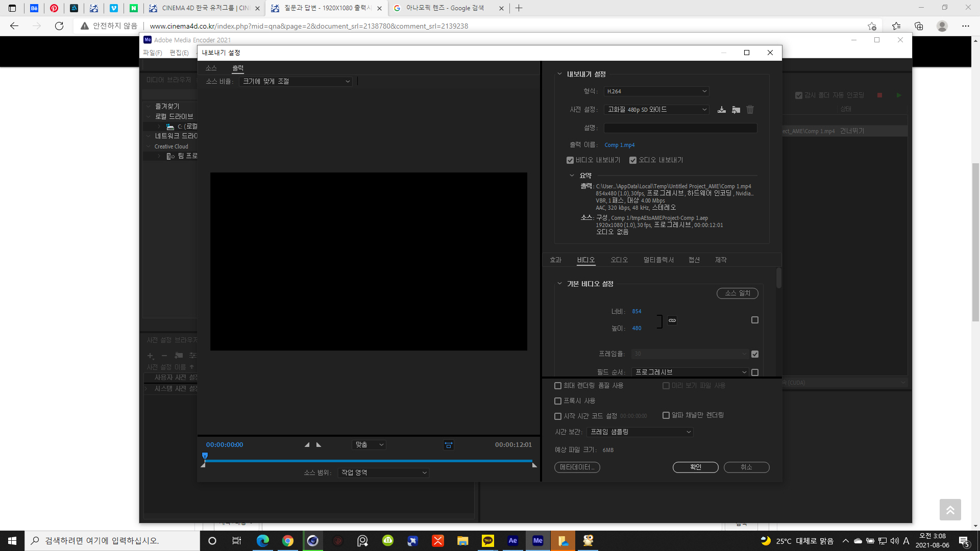Viewport: 980px width, 551px height.
Task: Open the 소스 비율 scaling dropdown
Action: pyautogui.click(x=296, y=82)
